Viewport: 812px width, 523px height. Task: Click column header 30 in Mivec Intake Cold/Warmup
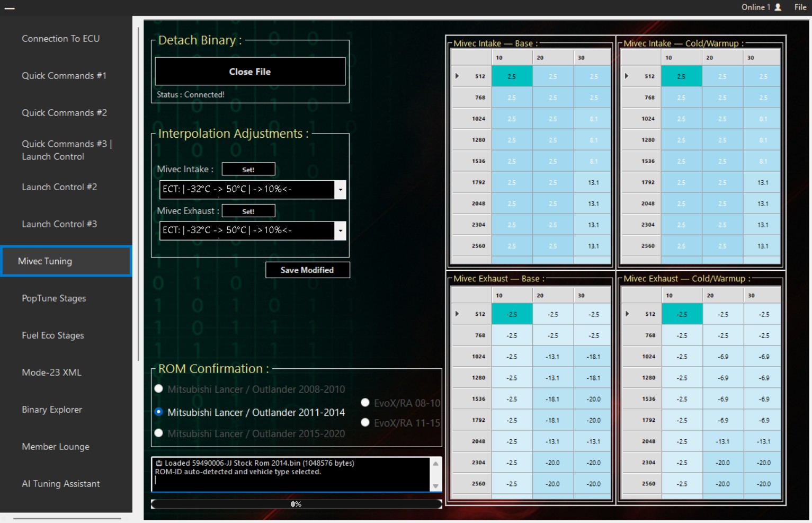click(762, 57)
